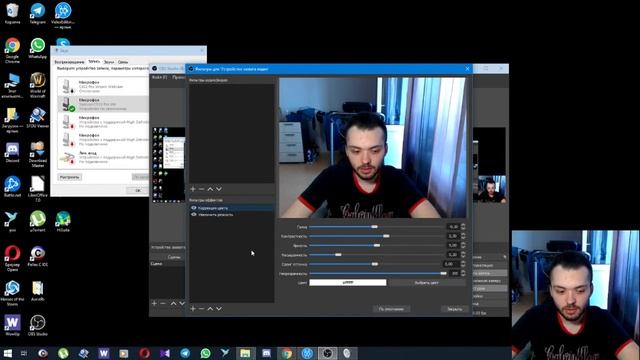Move audio/video filter up with arrow icon
Image resolution: width=640 pixels, height=360 pixels.
(210, 189)
